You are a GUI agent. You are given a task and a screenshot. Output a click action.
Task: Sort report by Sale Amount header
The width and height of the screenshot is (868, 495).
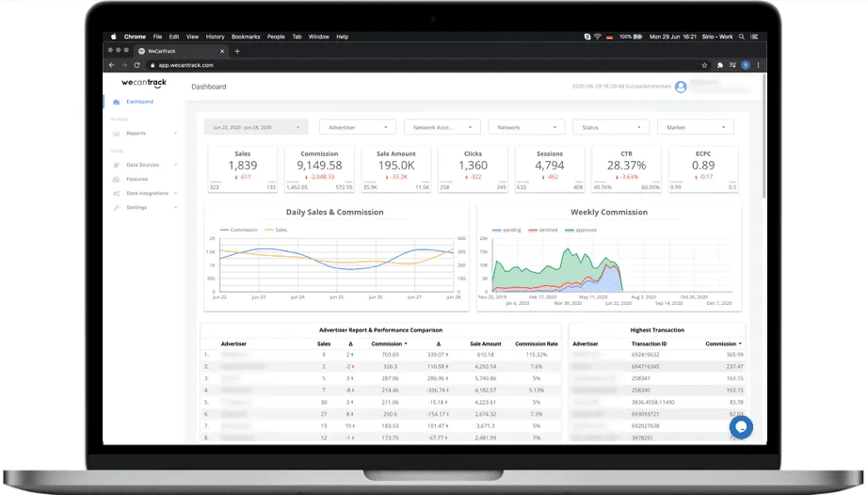pos(486,343)
